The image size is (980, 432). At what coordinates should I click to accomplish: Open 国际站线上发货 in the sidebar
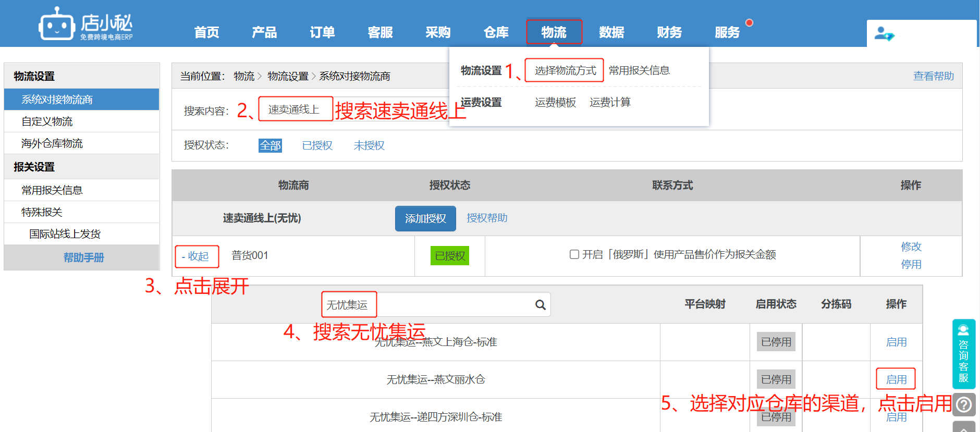(x=82, y=233)
